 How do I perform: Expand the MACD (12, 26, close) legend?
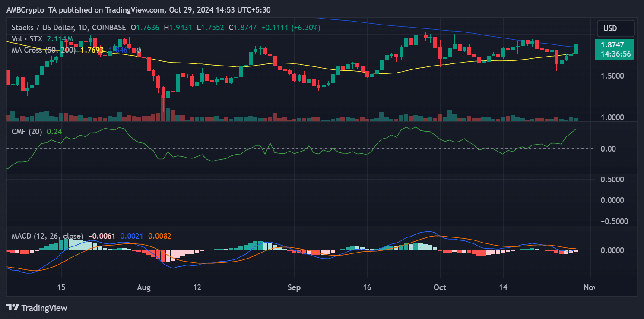pos(47,236)
